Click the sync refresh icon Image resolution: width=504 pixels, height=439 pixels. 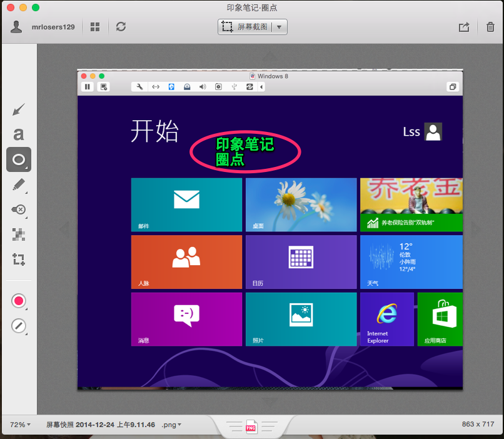point(121,27)
